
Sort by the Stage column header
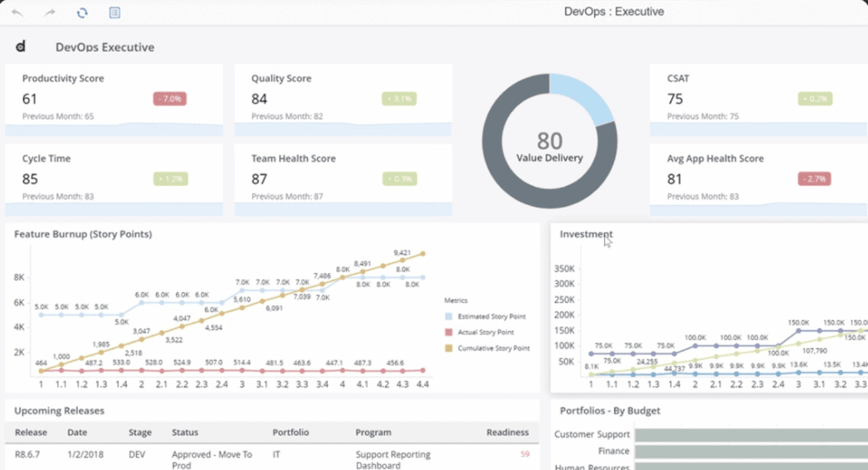point(140,433)
